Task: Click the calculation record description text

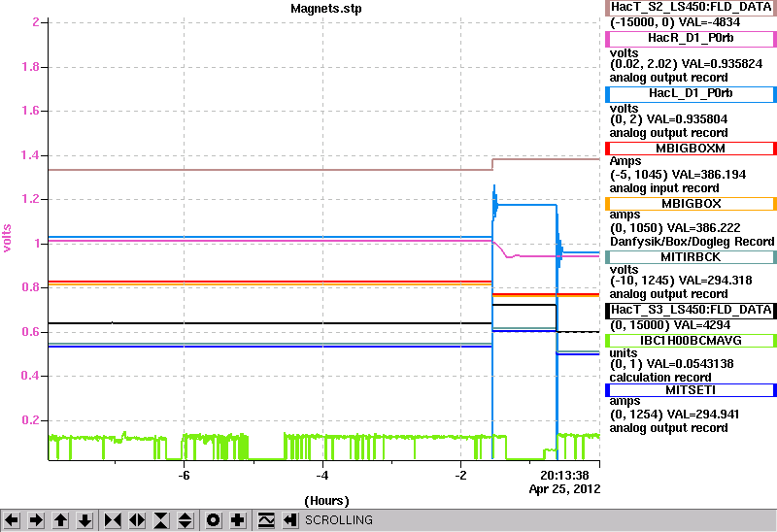Action: click(660, 378)
